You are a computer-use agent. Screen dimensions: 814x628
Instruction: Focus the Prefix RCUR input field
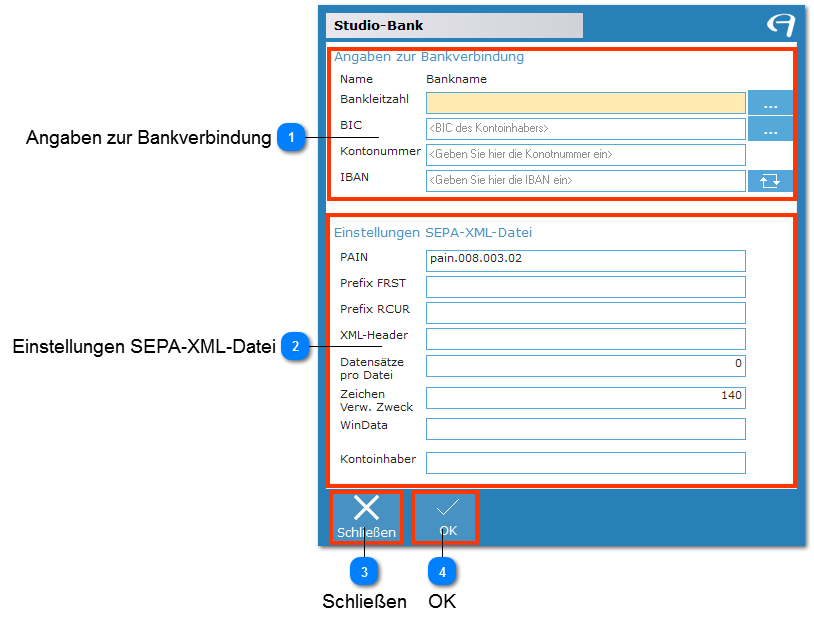(586, 312)
